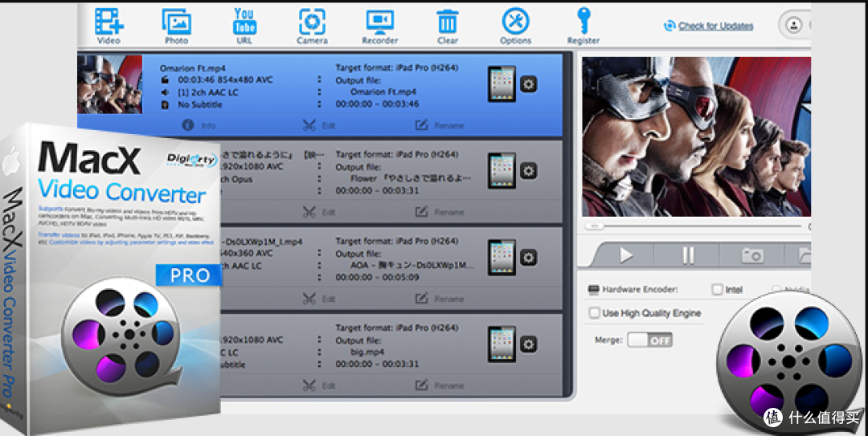Screen dimensions: 868x436
Task: Select the big.mp4 output file text
Action: tap(367, 352)
